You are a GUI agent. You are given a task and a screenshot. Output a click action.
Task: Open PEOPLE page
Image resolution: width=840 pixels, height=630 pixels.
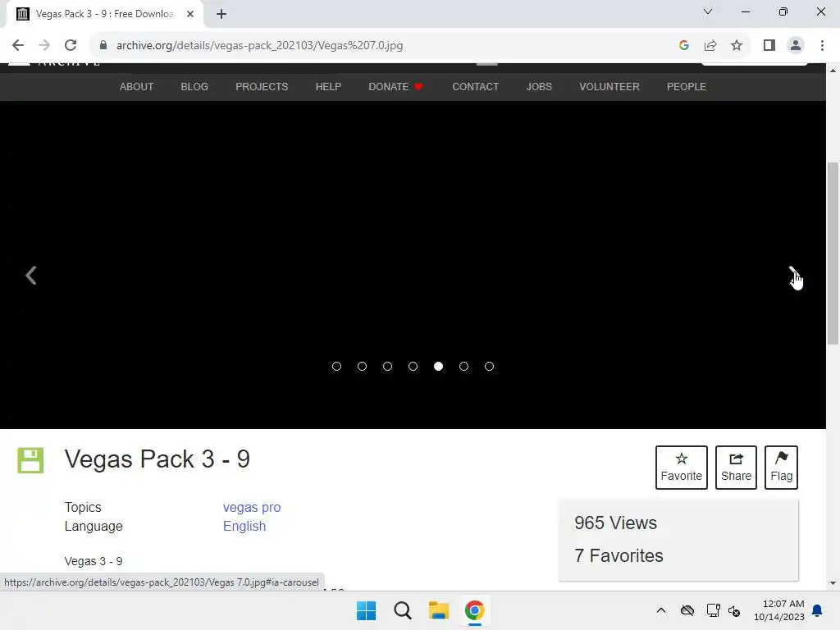[687, 87]
